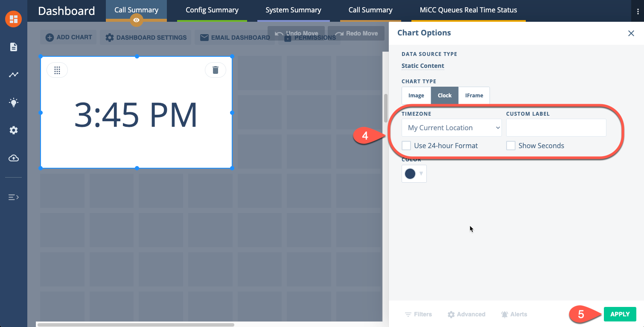
Task: Click the dashboard vertical scrollbar thumb
Action: 386,108
